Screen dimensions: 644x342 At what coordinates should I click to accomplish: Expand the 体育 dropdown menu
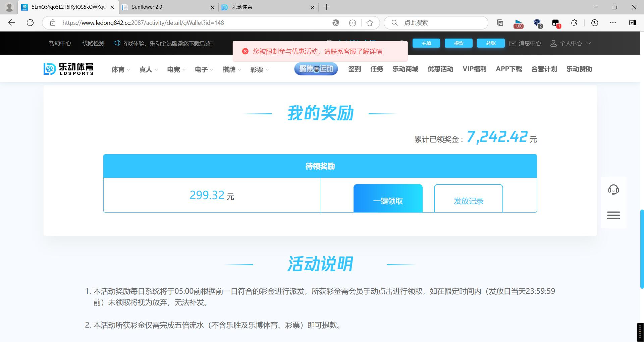(120, 70)
